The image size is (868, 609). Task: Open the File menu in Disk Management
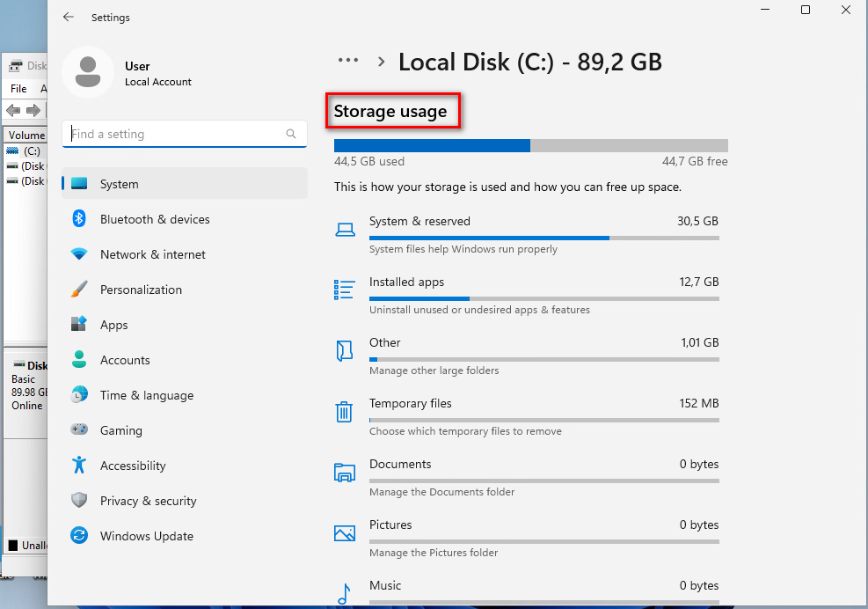(x=18, y=88)
